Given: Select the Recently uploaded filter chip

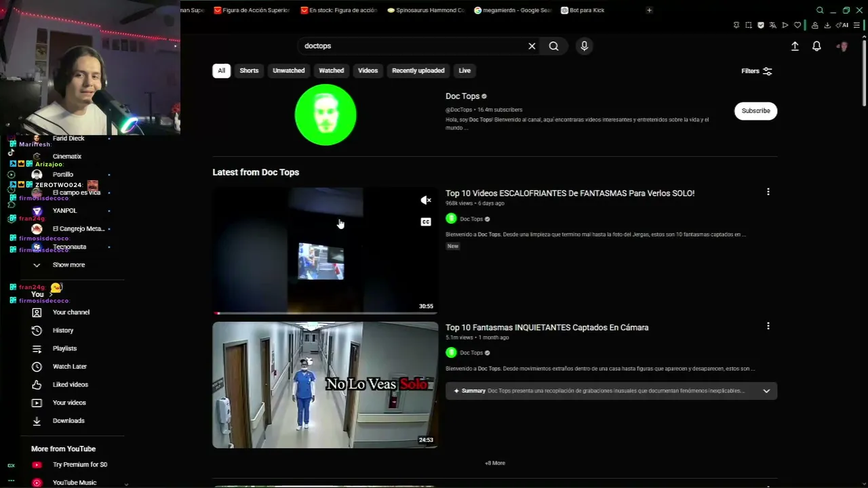Looking at the screenshot, I should tap(418, 70).
